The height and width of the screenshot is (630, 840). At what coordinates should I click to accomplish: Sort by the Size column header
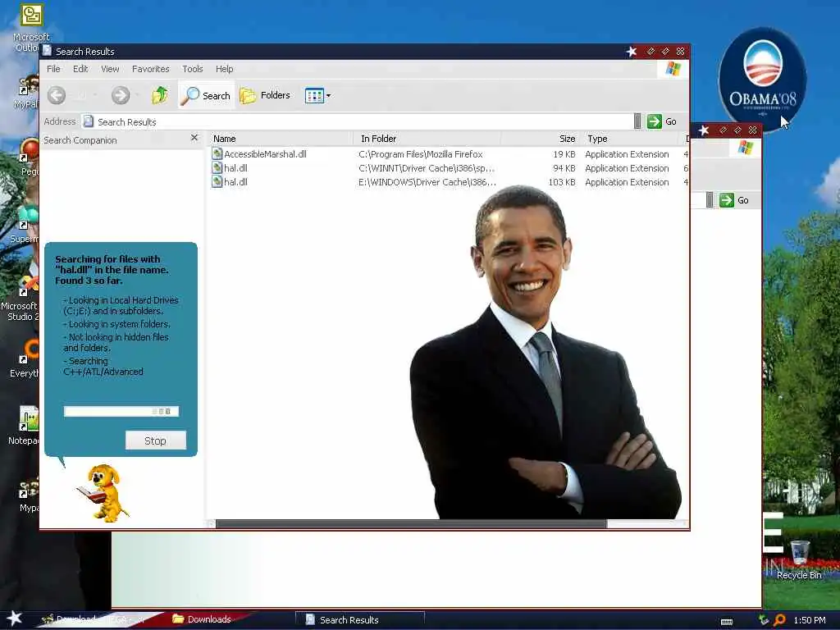(541, 139)
